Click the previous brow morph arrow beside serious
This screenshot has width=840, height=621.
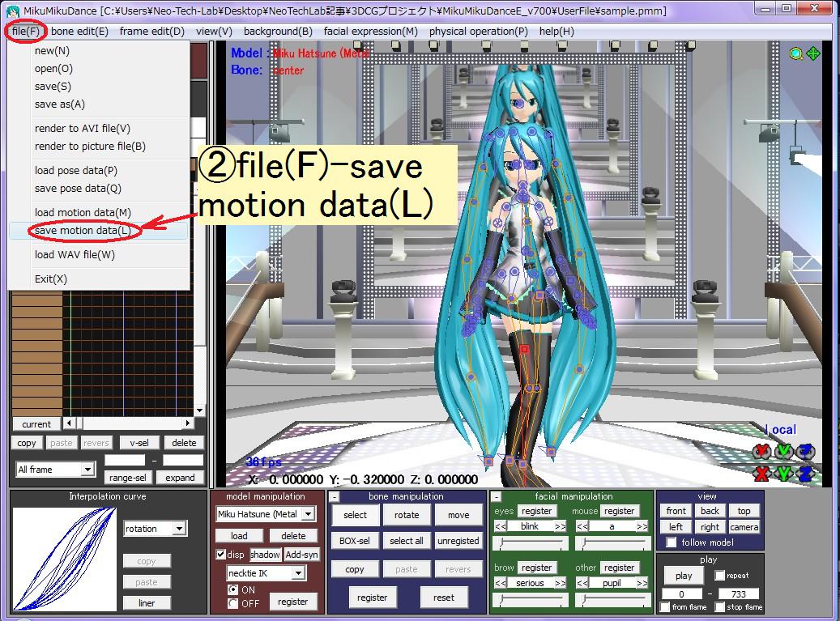(501, 583)
